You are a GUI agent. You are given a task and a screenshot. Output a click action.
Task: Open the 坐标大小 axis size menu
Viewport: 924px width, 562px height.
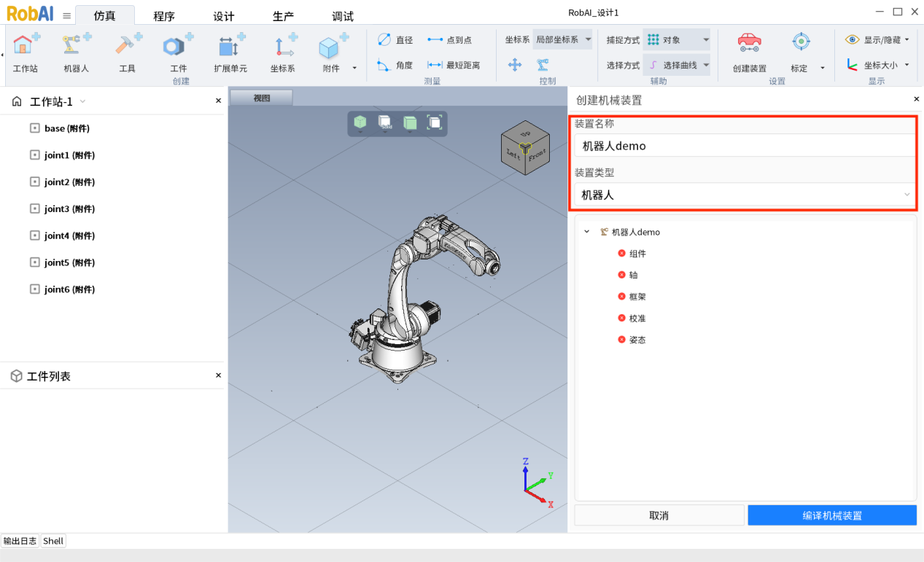coord(877,65)
